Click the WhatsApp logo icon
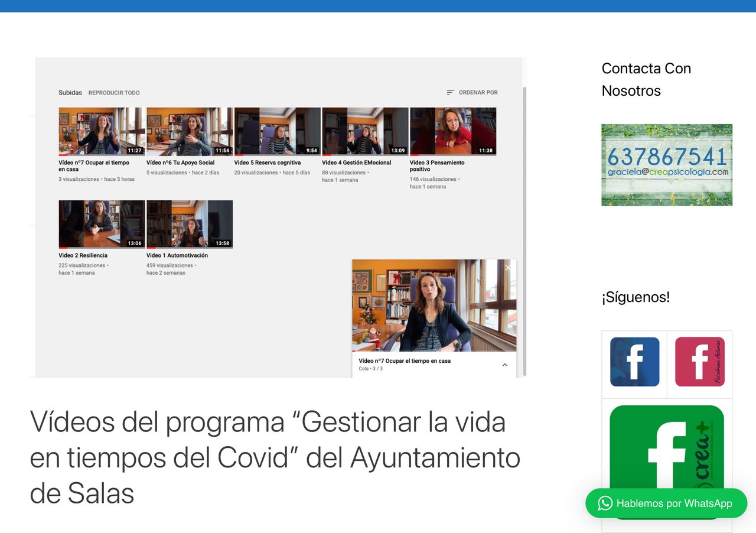This screenshot has width=756, height=533. [x=605, y=503]
